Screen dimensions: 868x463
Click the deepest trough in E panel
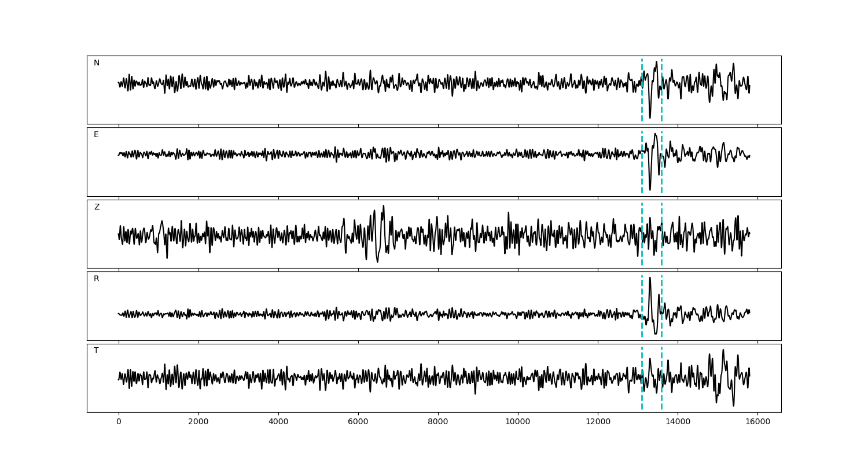click(650, 189)
